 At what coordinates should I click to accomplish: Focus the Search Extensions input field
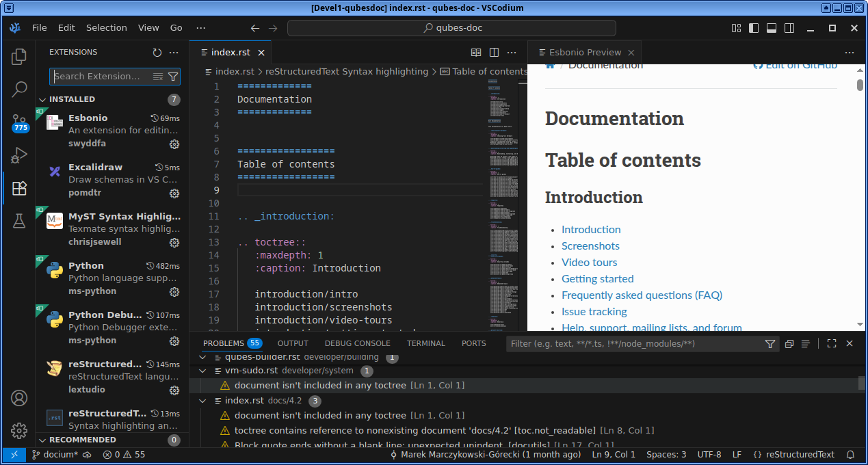[101, 77]
